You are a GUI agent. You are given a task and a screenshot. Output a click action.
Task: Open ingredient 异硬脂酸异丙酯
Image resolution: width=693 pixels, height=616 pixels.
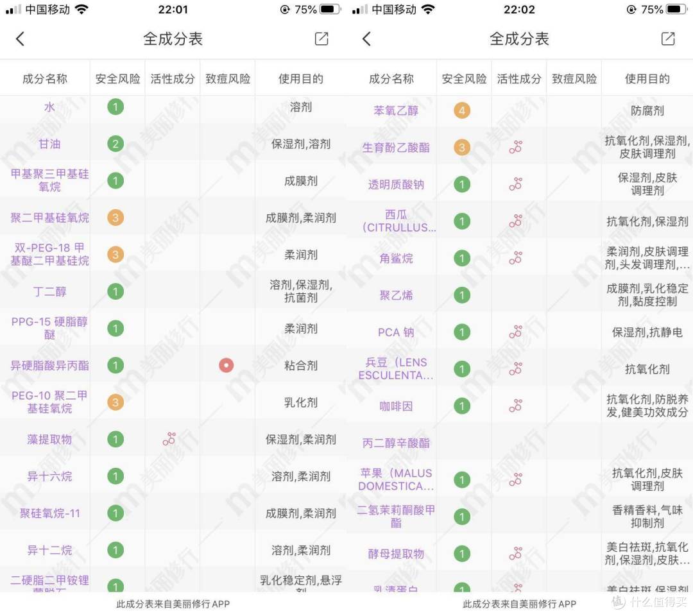[x=49, y=365]
